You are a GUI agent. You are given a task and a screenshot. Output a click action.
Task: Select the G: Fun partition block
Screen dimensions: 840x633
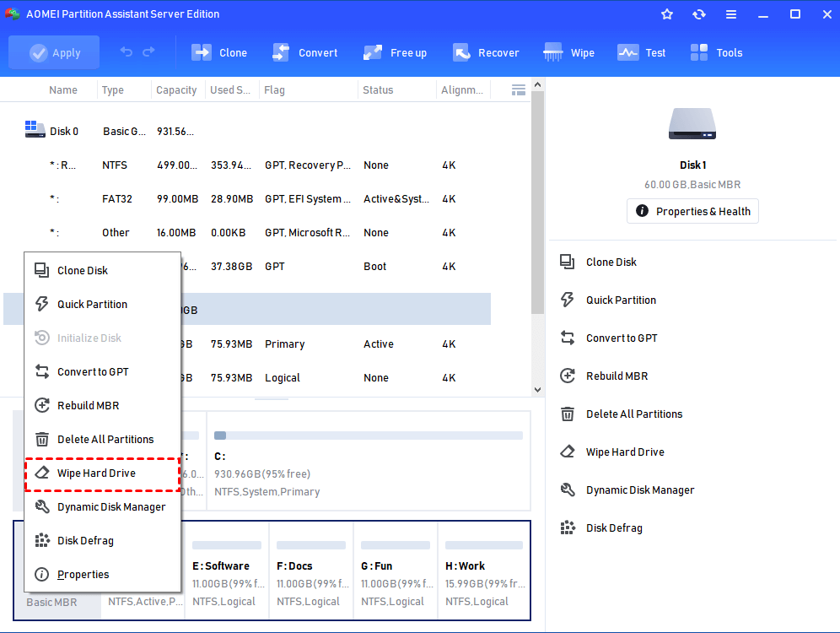(396, 571)
